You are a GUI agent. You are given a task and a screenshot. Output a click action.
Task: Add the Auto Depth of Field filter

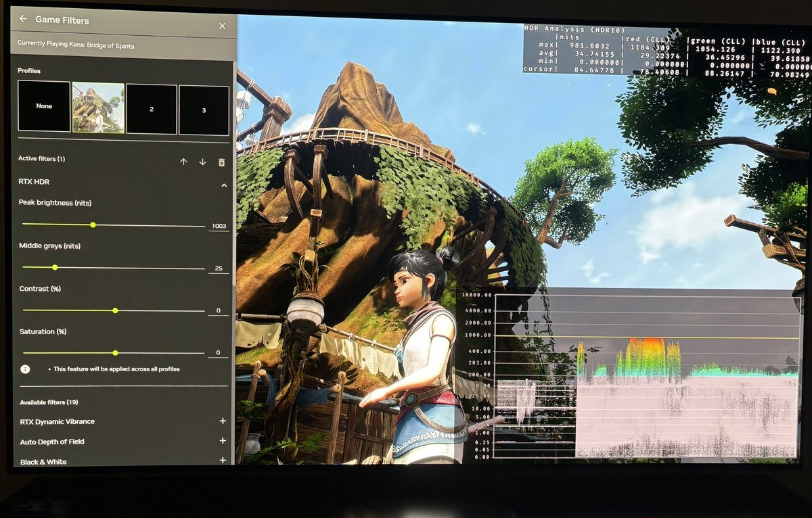pos(223,441)
